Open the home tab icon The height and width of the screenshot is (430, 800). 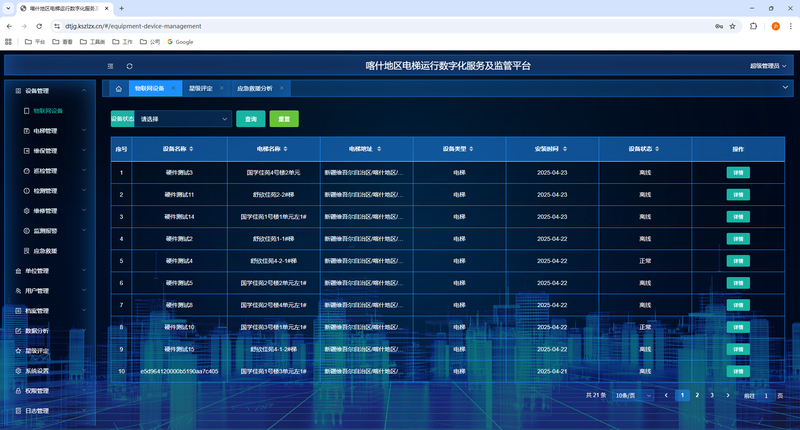(118, 88)
